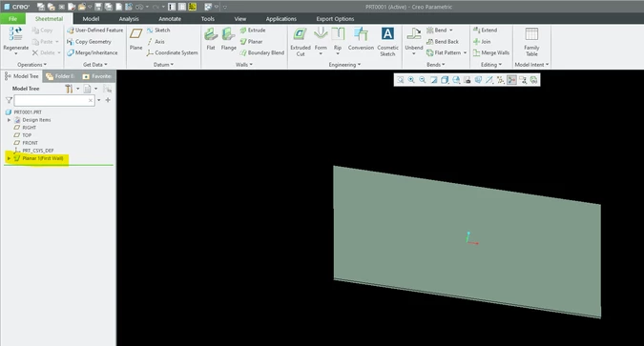The width and height of the screenshot is (644, 346).
Task: Click the Copy Geometry tool
Action: pos(89,41)
